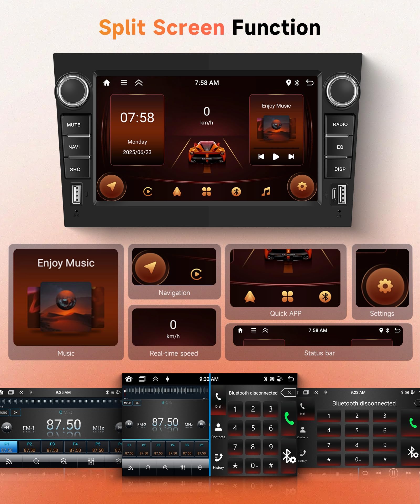Select preset P2 on 9:25 AM radio

29,447
